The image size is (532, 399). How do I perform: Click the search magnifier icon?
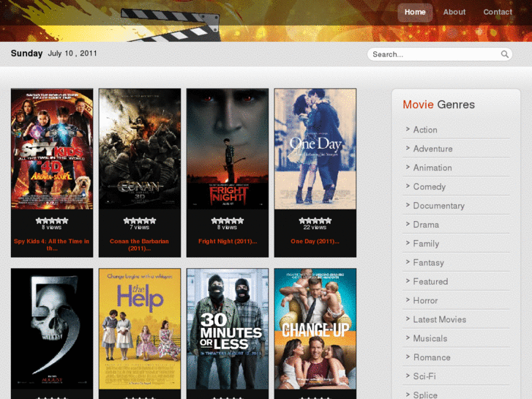click(x=504, y=54)
